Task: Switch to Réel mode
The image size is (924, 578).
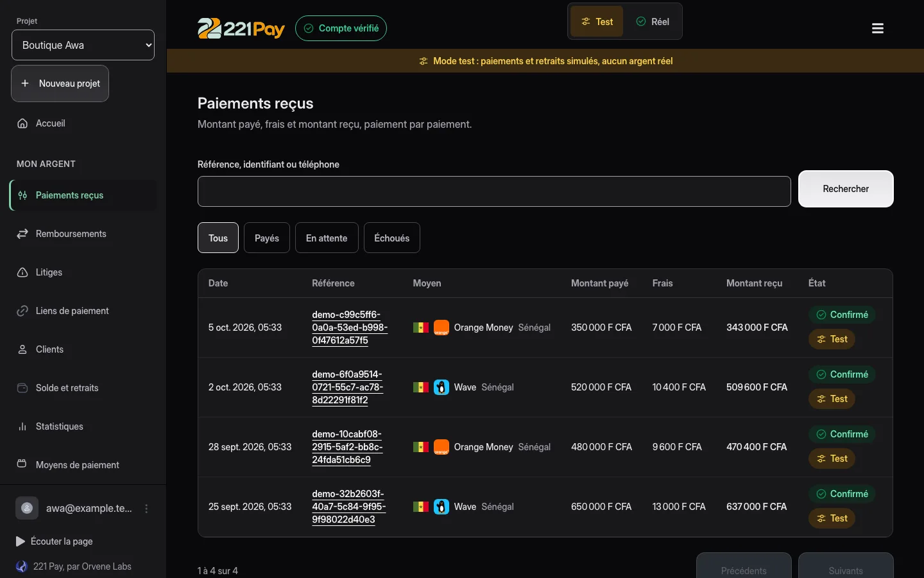Action: (x=653, y=22)
